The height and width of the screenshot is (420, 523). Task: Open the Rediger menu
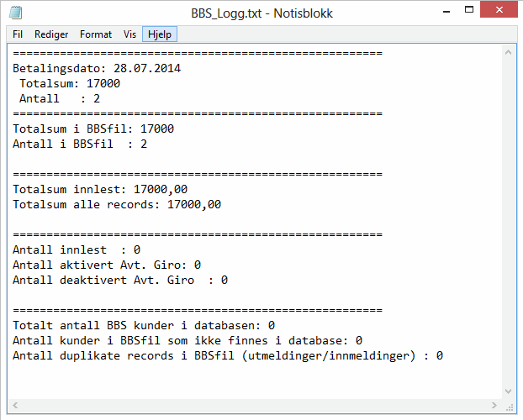(51, 34)
